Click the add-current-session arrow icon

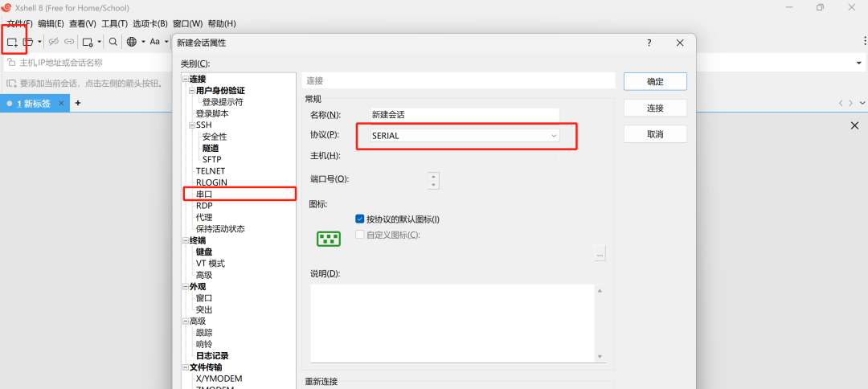pyautogui.click(x=11, y=84)
